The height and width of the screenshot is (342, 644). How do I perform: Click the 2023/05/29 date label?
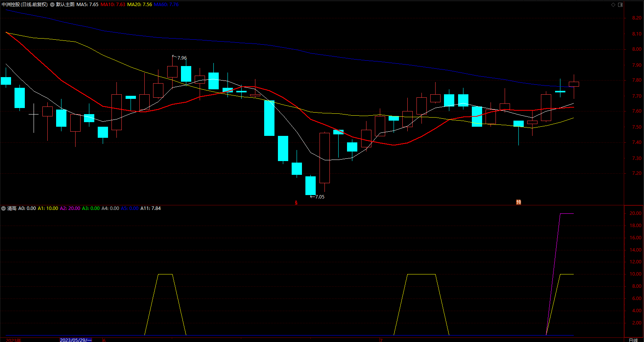point(76,340)
